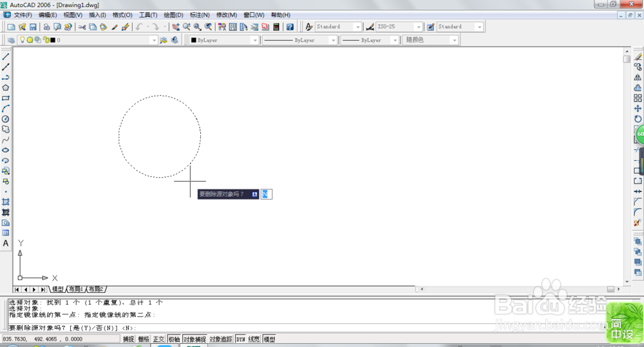Open the Standard text style dropdown
The width and height of the screenshot is (644, 347).
[357, 26]
